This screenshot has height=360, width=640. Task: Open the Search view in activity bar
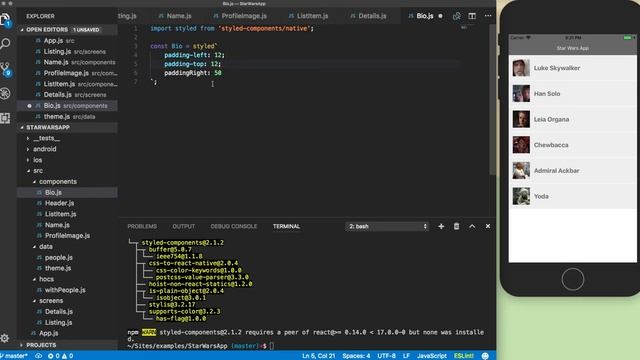click(x=5, y=43)
